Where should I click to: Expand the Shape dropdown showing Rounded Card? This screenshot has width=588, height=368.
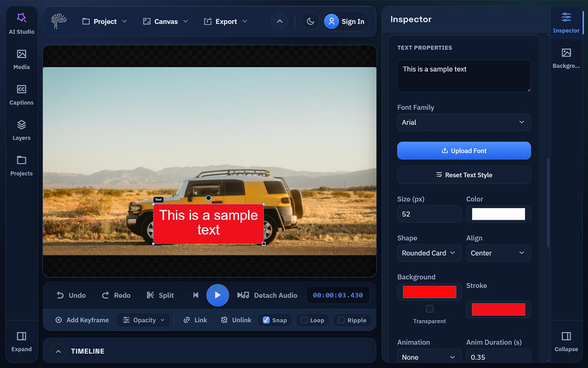pyautogui.click(x=429, y=253)
